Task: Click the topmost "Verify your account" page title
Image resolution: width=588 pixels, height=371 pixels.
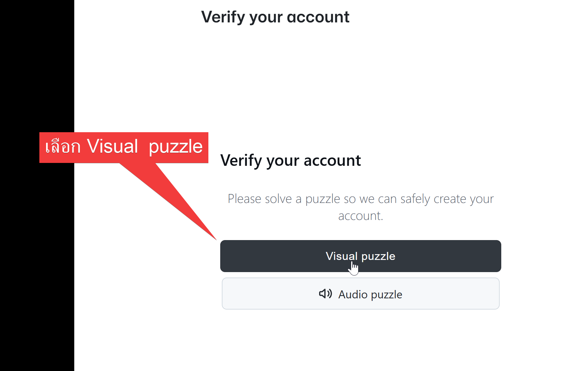Action: coord(275,17)
